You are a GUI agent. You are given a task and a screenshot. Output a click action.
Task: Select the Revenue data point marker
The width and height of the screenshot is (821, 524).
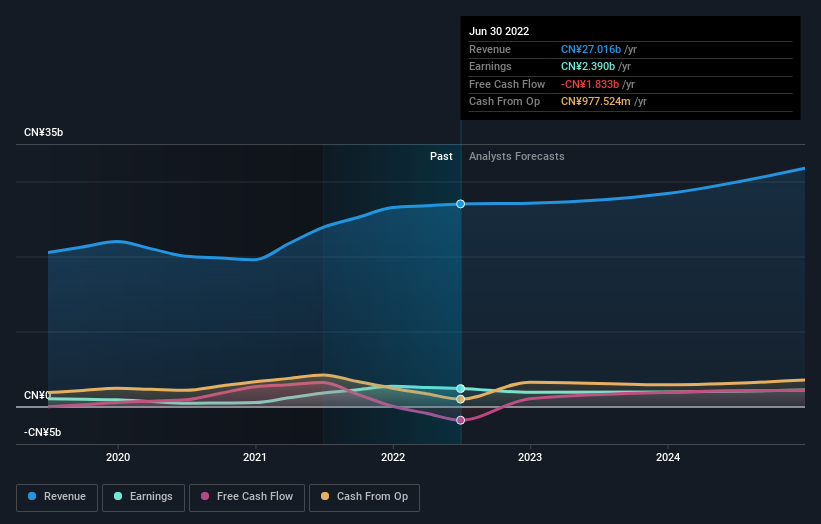(x=460, y=204)
